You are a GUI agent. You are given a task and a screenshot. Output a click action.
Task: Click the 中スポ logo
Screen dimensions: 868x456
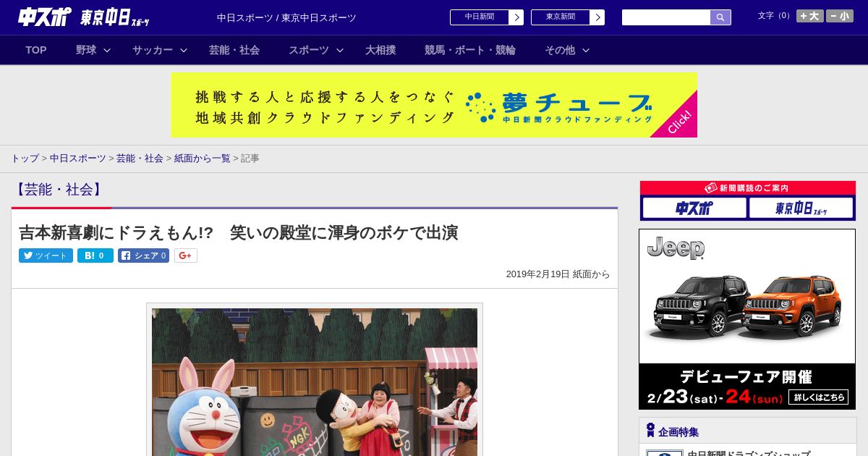[x=45, y=17]
